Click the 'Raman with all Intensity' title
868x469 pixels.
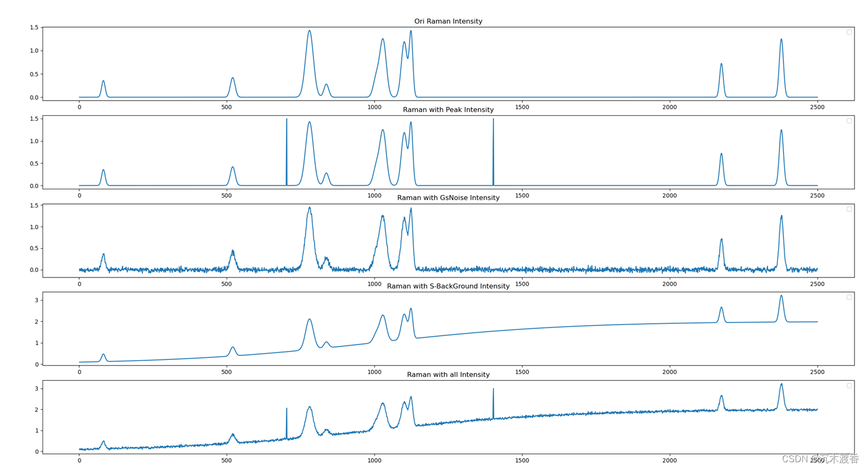click(448, 375)
